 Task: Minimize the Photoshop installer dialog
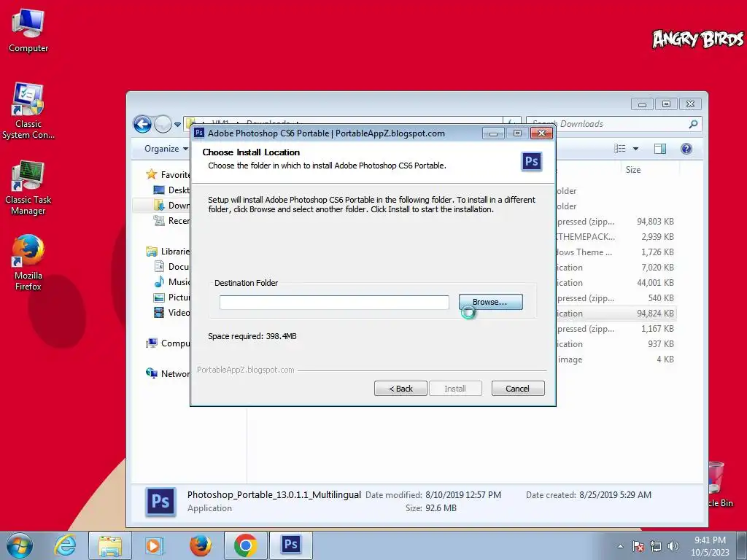[x=493, y=133]
